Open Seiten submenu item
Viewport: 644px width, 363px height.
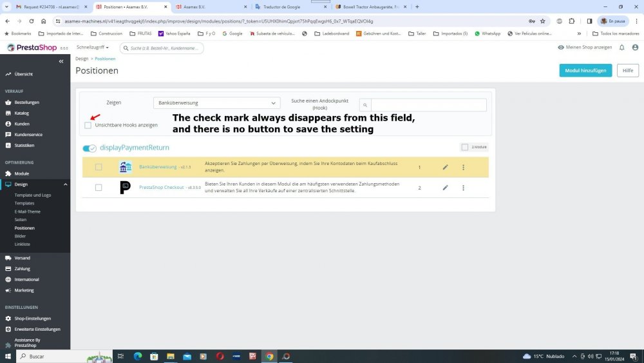tap(21, 220)
